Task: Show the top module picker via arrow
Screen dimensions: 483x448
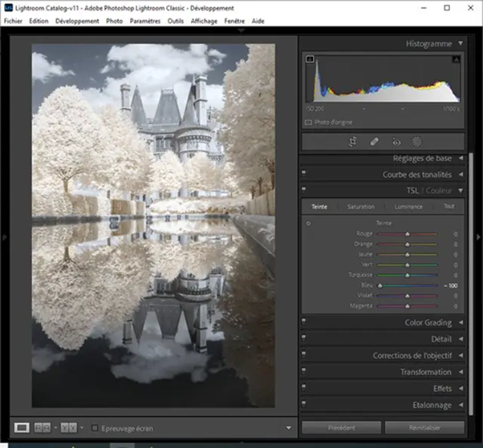Action: (241, 30)
